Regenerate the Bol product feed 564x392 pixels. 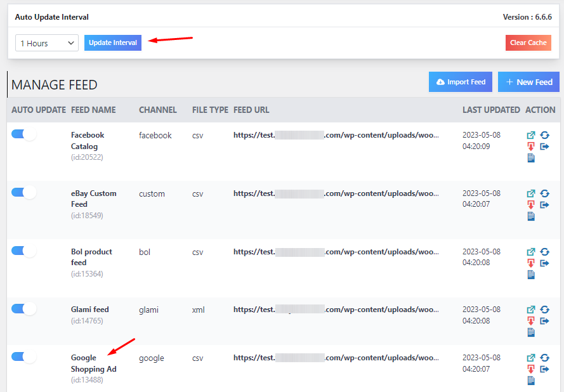tap(544, 252)
